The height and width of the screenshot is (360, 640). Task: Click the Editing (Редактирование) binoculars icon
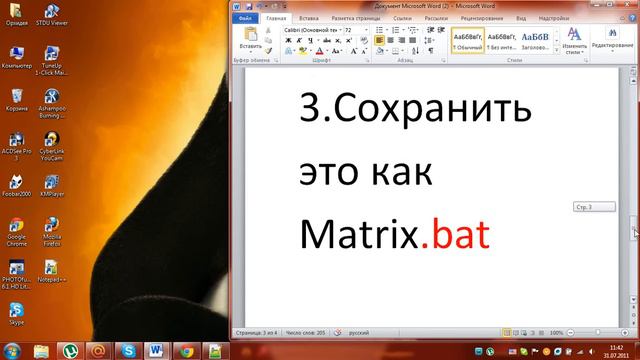pos(612,33)
